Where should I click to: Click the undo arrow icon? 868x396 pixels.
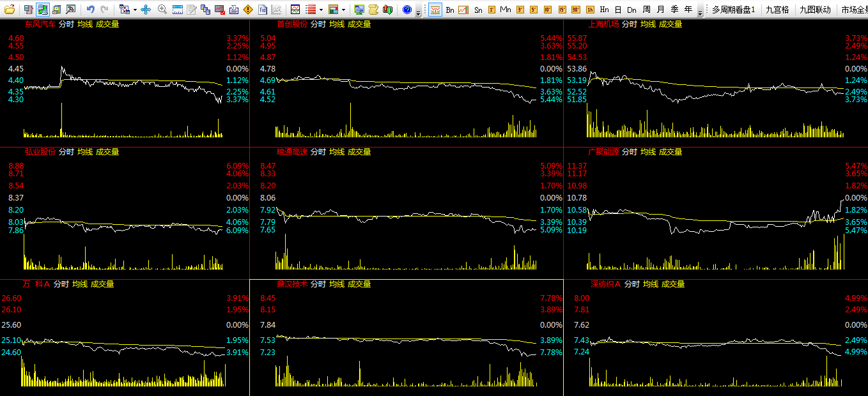click(x=91, y=10)
